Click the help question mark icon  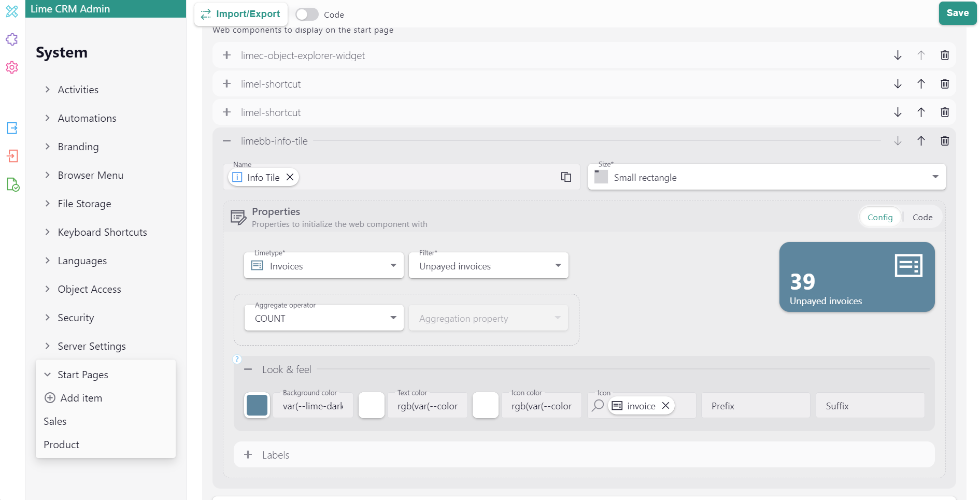tap(237, 359)
